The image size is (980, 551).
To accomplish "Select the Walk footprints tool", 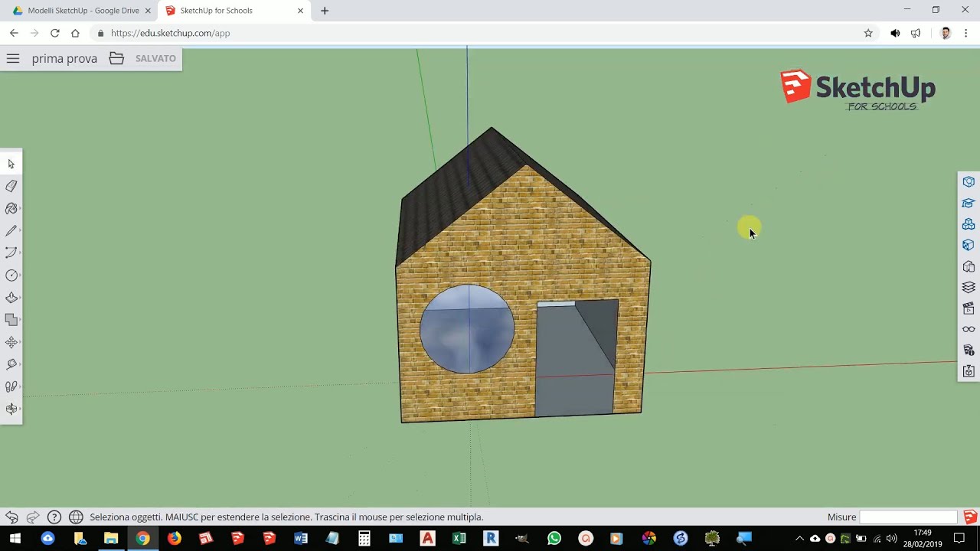I will point(11,386).
